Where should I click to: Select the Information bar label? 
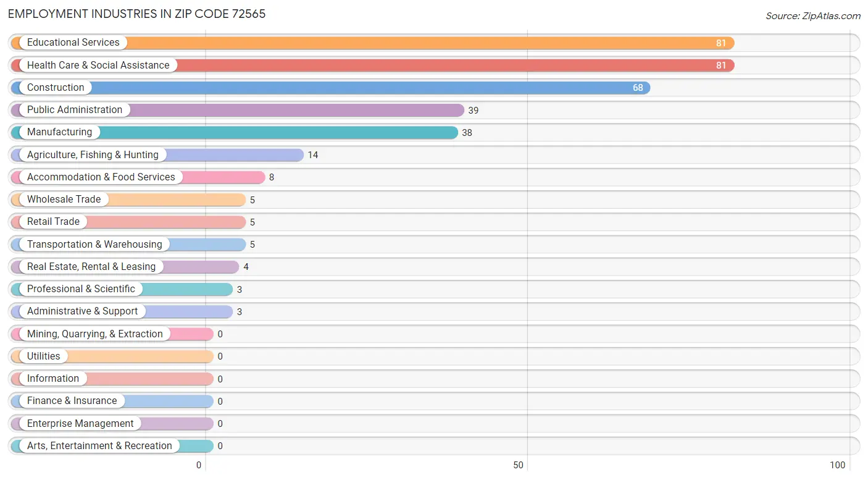pyautogui.click(x=53, y=379)
